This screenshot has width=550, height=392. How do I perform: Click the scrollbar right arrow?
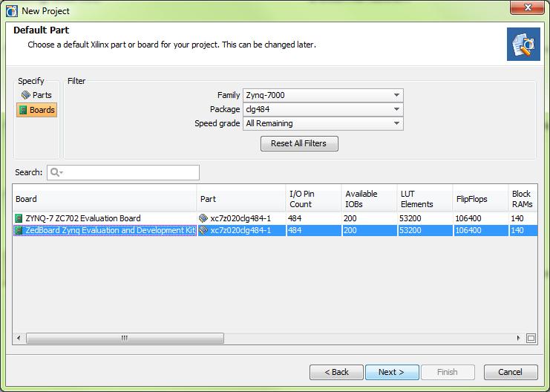click(518, 338)
